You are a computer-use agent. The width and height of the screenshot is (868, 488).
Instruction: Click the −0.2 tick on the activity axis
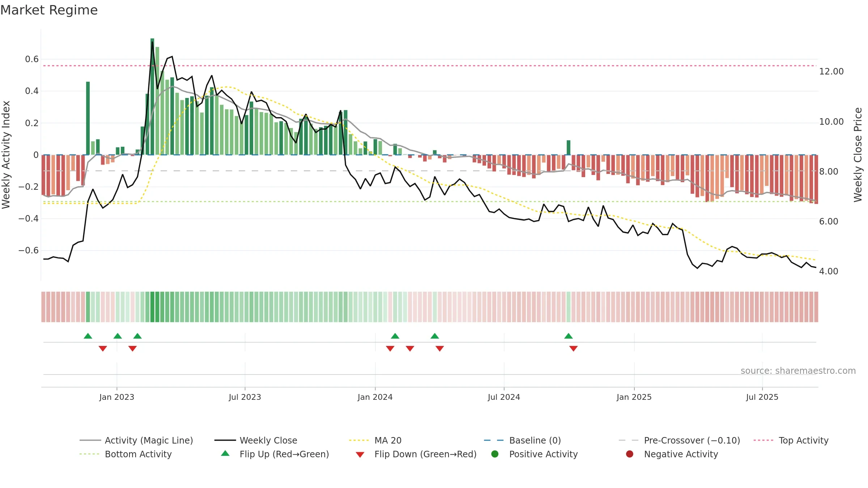point(29,187)
